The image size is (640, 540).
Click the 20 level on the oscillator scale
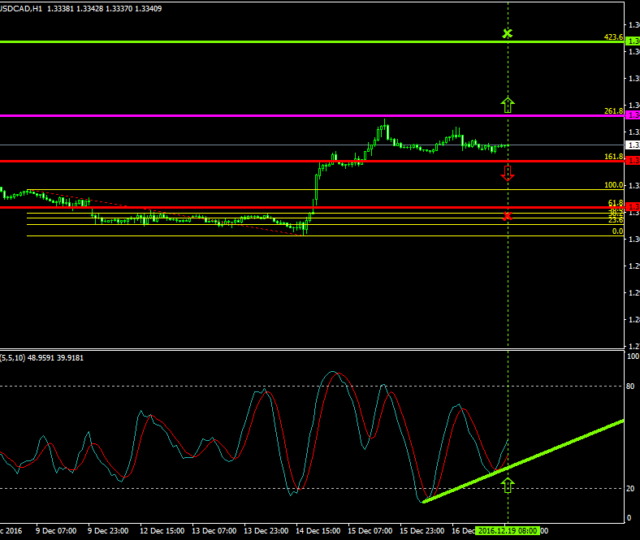click(x=631, y=488)
